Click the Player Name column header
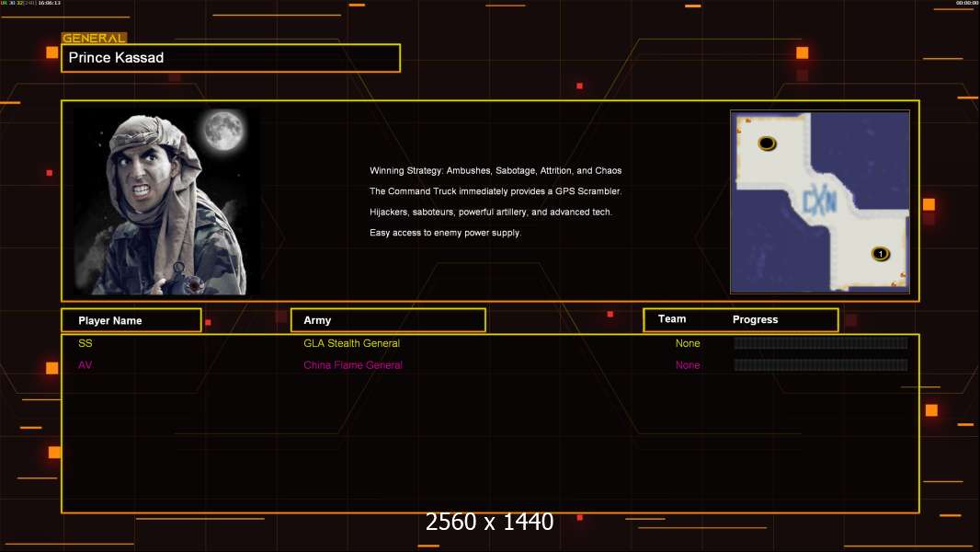The height and width of the screenshot is (552, 980). point(131,320)
